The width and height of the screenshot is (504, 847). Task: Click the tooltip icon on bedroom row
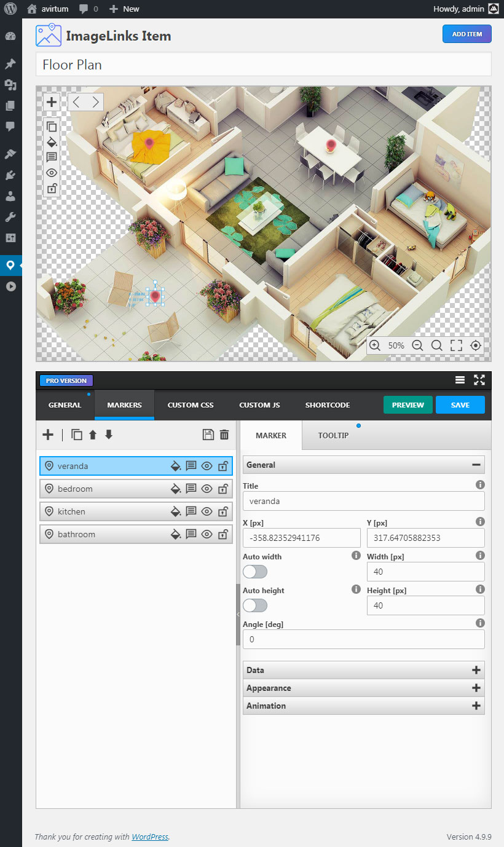coord(191,489)
